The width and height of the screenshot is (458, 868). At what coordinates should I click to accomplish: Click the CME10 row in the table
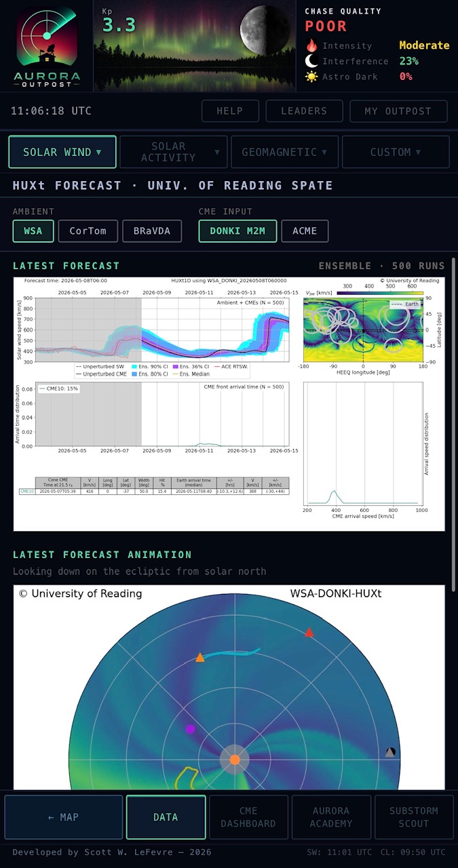[155, 492]
